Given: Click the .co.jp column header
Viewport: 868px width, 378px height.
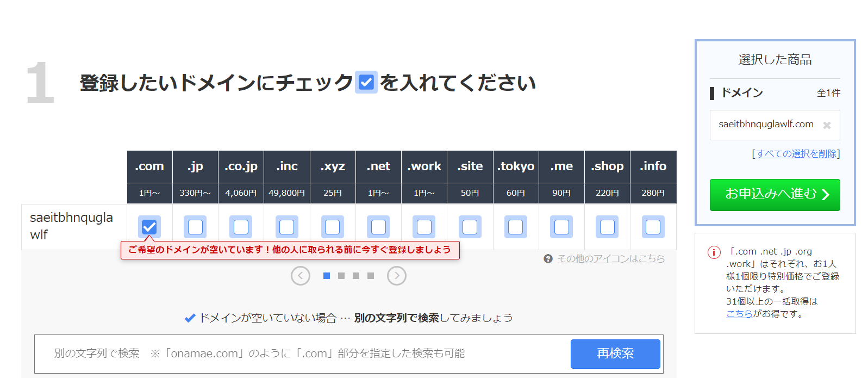Looking at the screenshot, I should [241, 166].
